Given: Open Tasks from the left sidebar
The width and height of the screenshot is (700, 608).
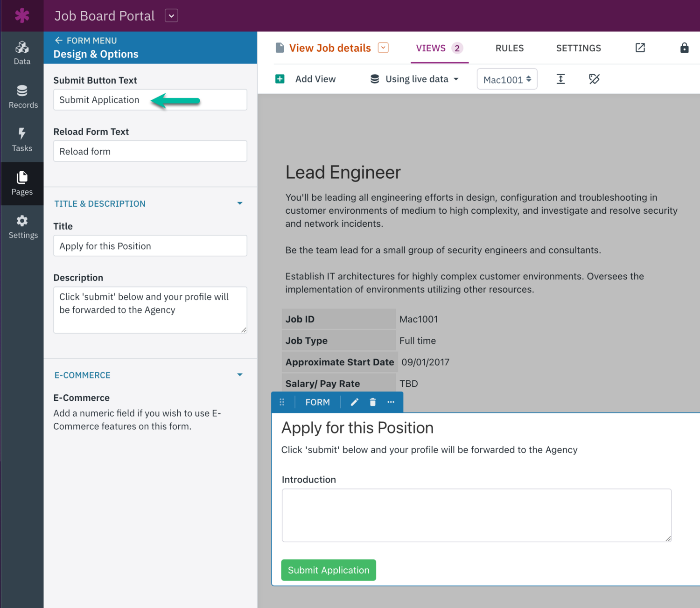Looking at the screenshot, I should pyautogui.click(x=22, y=139).
